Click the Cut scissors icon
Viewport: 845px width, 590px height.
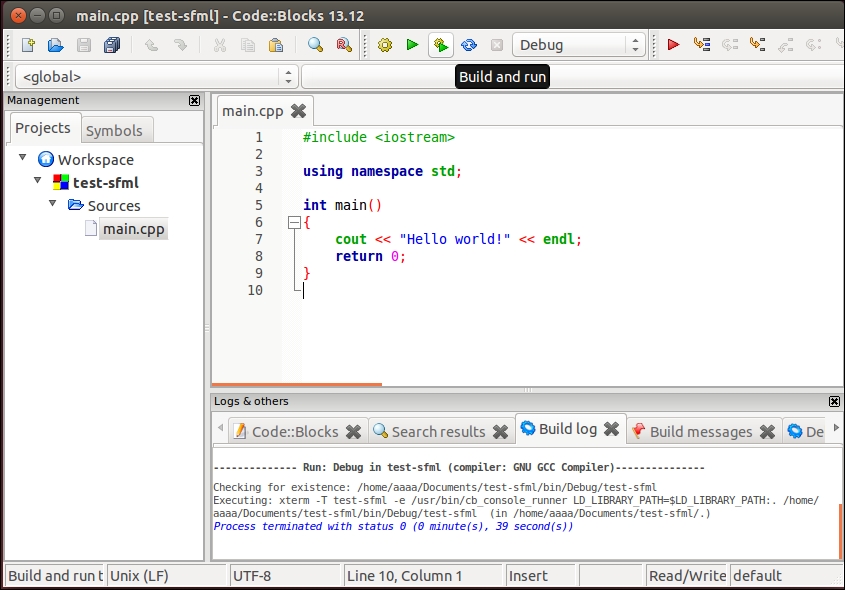click(219, 45)
